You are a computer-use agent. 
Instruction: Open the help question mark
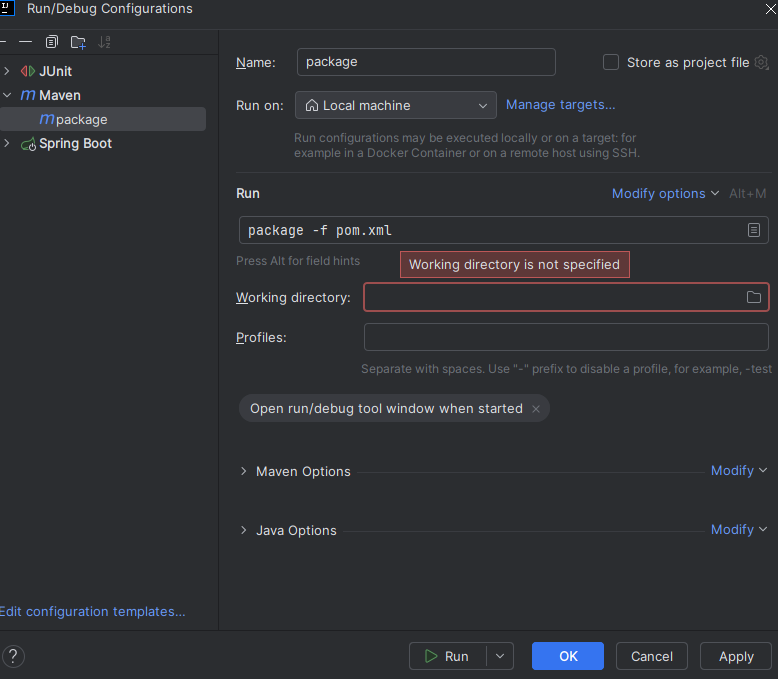13,656
